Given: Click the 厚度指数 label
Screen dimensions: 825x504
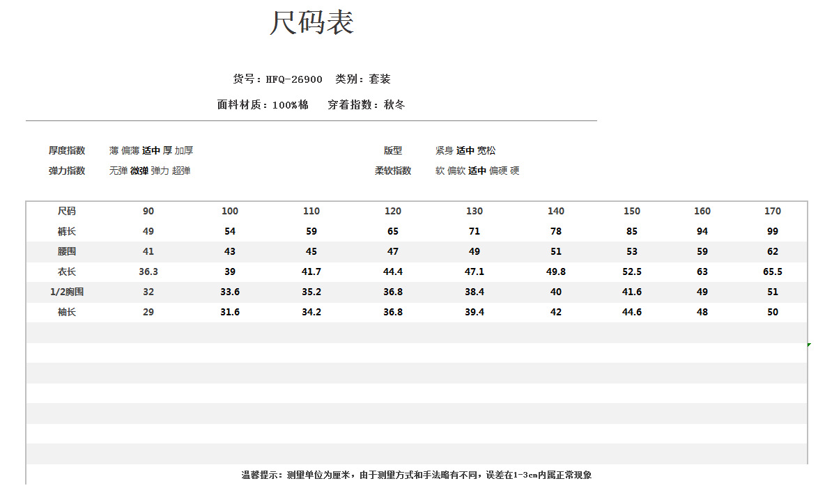Looking at the screenshot, I should [x=67, y=150].
